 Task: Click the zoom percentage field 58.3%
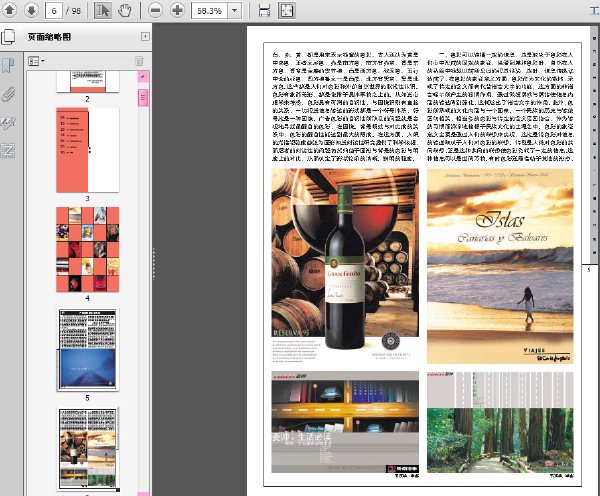209,11
